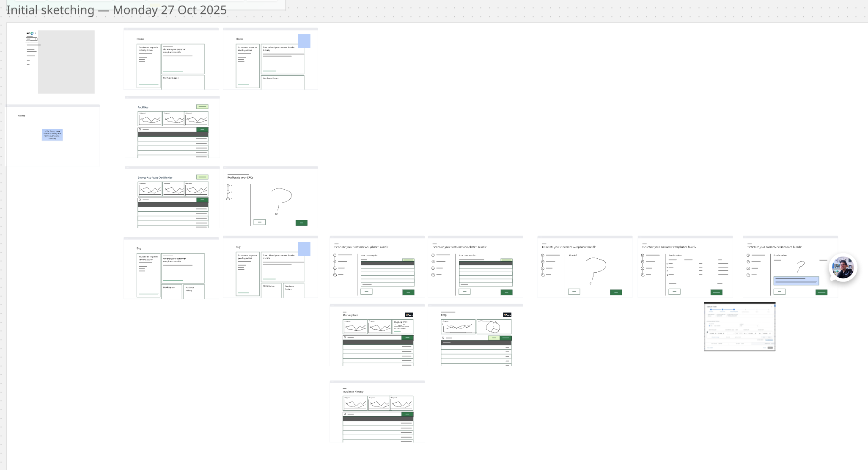Select the 'Facilities' heading text
Screen dimensions: 868x470
[143, 107]
